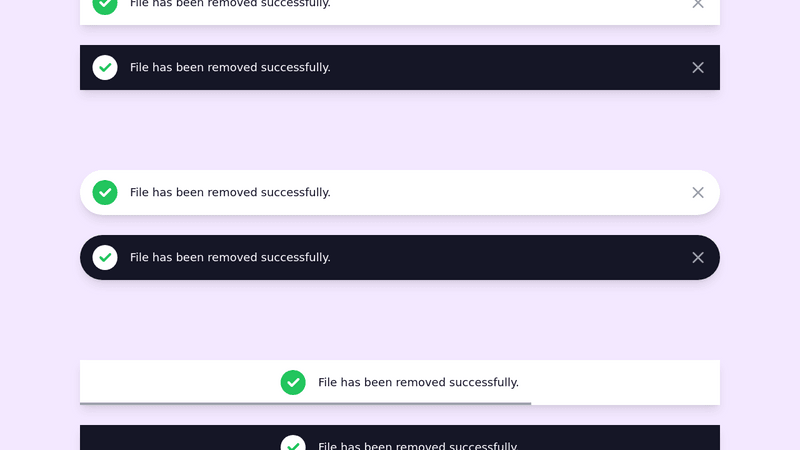Click the empty lavender page background
The image size is (800, 450).
click(x=400, y=130)
